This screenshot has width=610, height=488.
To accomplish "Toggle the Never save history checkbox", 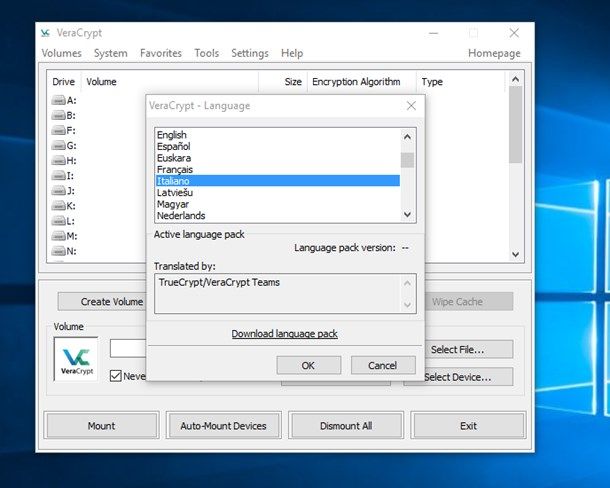I will click(x=116, y=376).
